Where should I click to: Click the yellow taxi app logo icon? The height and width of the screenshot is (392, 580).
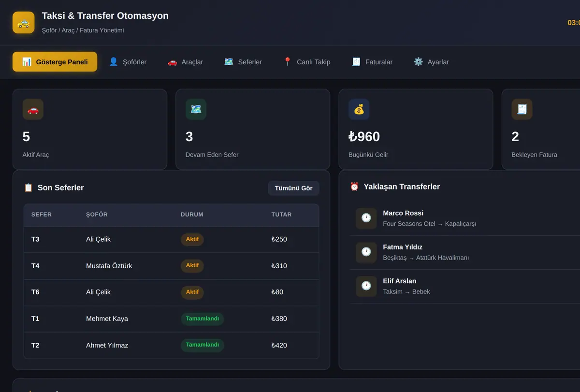23,23
